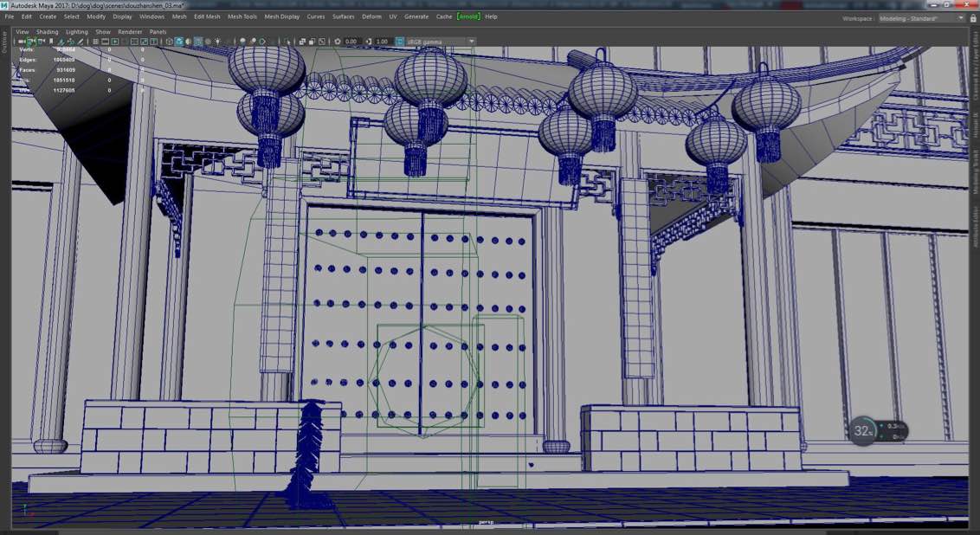Click the Faces count in heads-up display
980x535 pixels.
(x=66, y=70)
